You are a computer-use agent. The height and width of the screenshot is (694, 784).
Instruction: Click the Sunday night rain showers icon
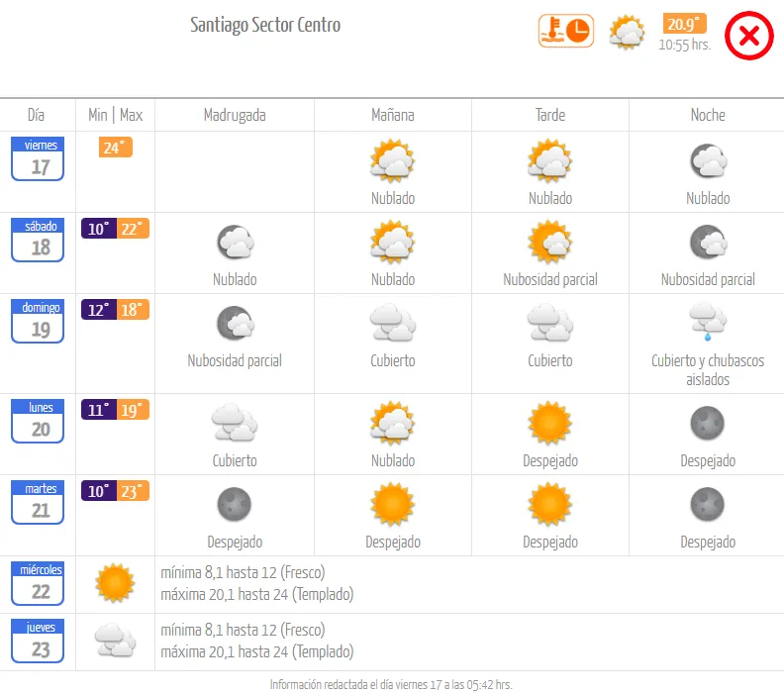[x=708, y=322]
